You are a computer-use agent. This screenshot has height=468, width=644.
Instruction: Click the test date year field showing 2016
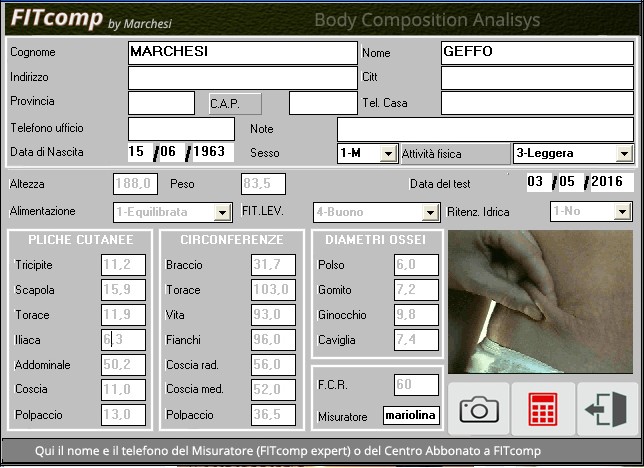[x=611, y=182]
